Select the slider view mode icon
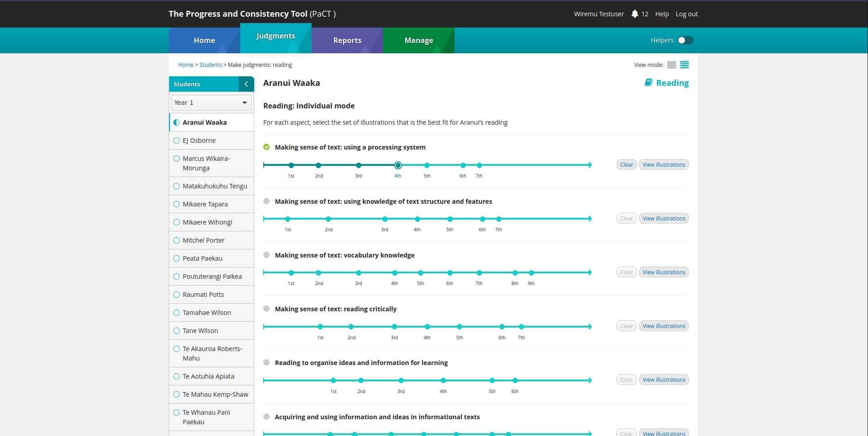Image resolution: width=868 pixels, height=436 pixels. [684, 65]
